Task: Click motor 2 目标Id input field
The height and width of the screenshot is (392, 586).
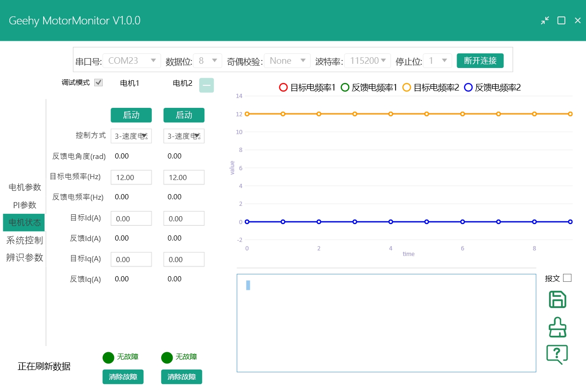Action: [184, 219]
